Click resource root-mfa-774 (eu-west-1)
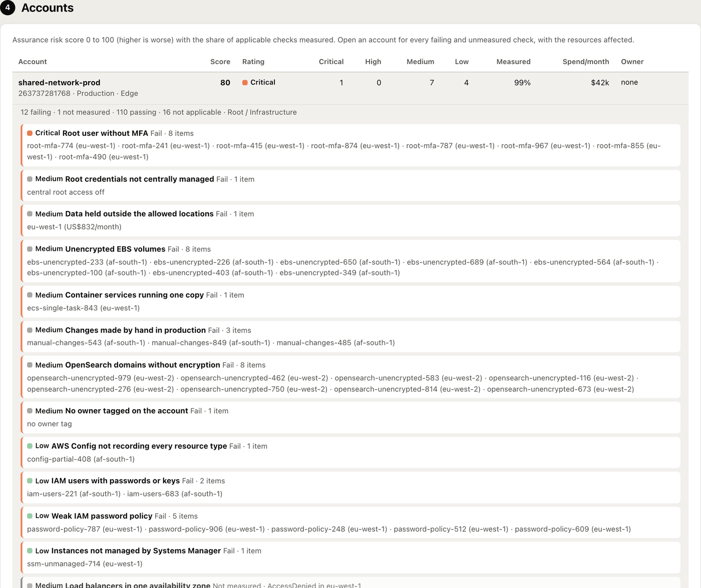701x588 pixels. (71, 146)
